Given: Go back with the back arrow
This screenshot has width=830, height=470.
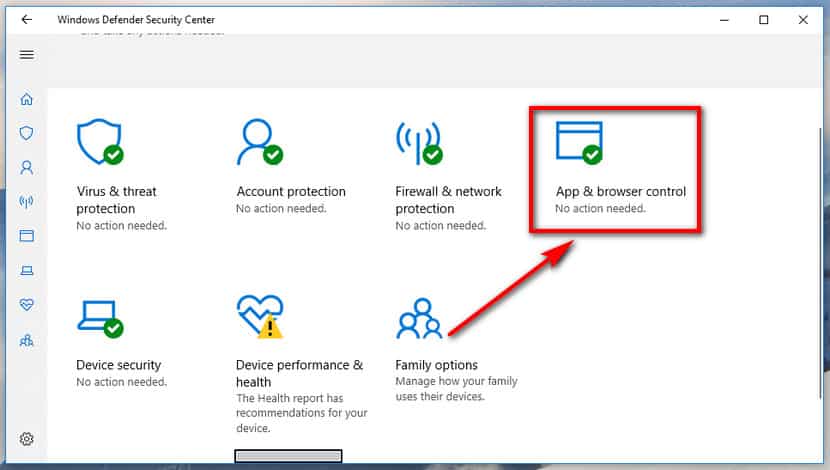Looking at the screenshot, I should tap(26, 20).
